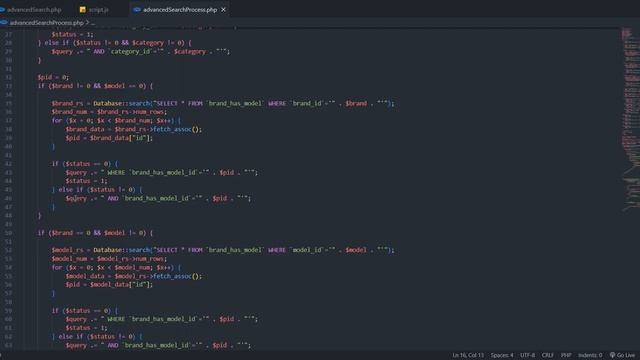Click '$model_num' at start of line 53
Image resolution: width=640 pixels, height=360 pixels.
point(69,259)
